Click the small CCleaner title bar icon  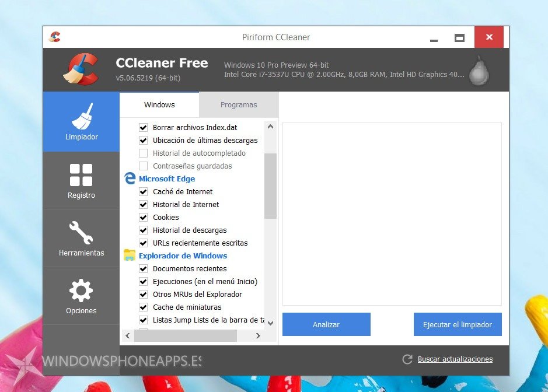point(54,37)
